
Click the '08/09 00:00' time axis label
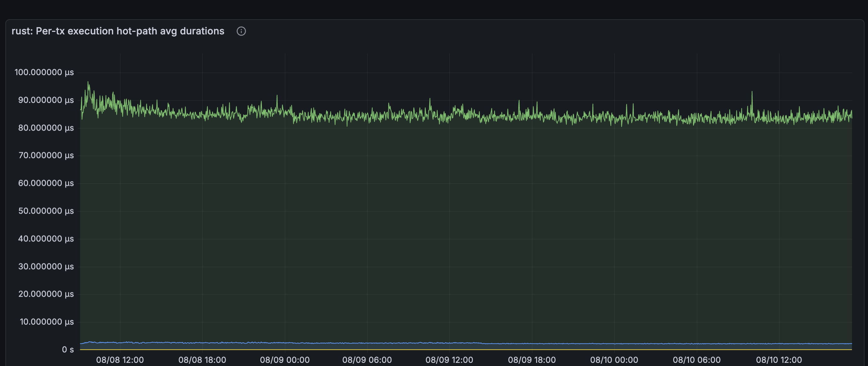(x=285, y=360)
